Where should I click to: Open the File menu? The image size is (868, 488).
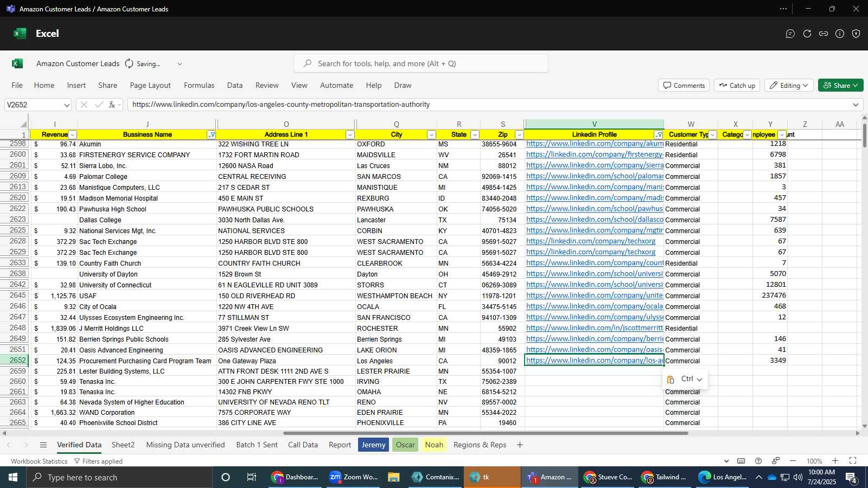click(x=17, y=85)
